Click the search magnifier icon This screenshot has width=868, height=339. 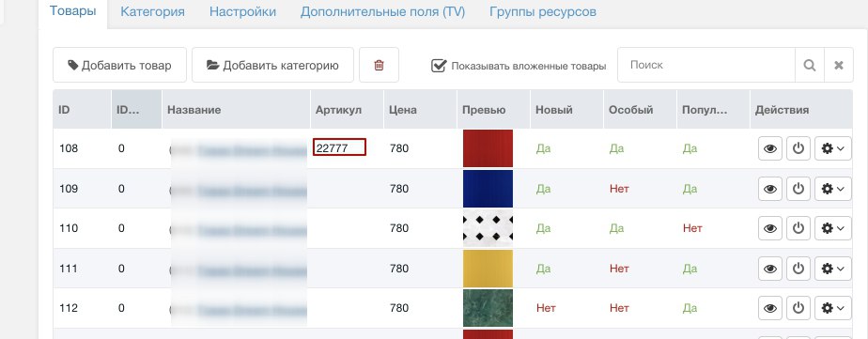tap(810, 65)
